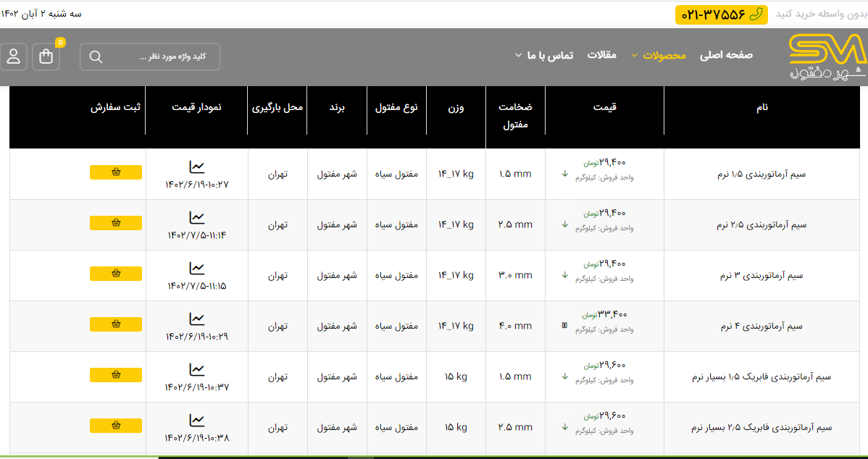Focus the keyword search input field

click(159, 57)
